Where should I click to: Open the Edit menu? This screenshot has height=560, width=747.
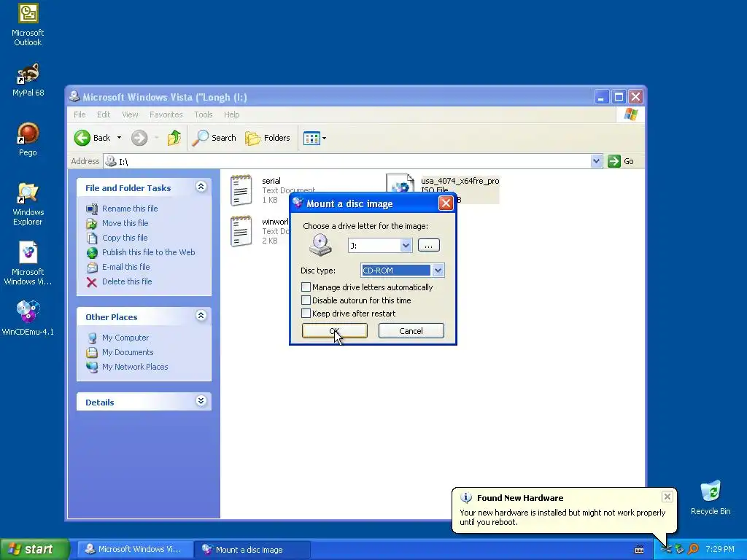pyautogui.click(x=104, y=114)
